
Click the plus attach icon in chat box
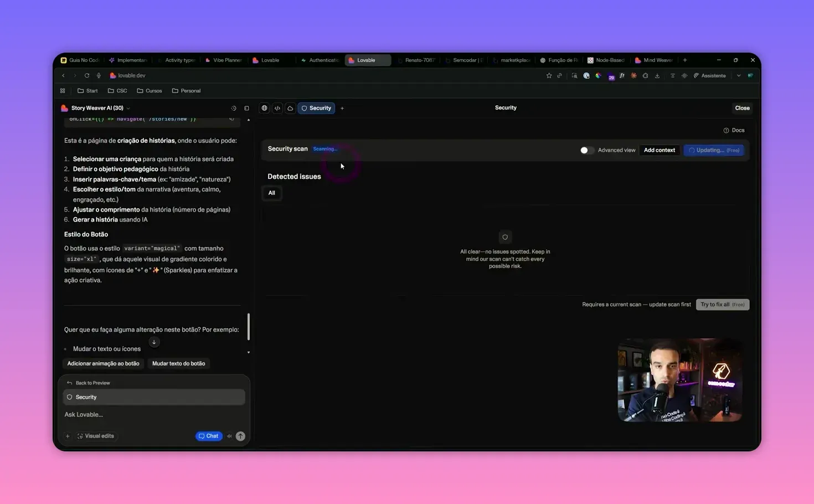point(68,436)
